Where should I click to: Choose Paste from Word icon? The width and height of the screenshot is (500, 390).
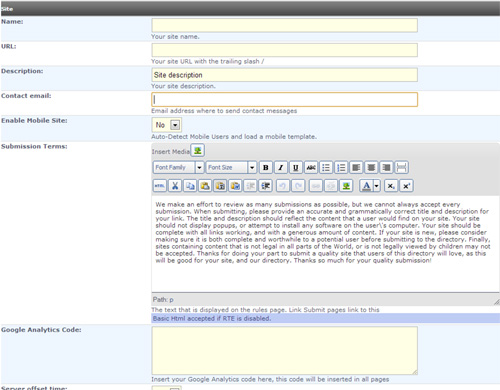235,186
